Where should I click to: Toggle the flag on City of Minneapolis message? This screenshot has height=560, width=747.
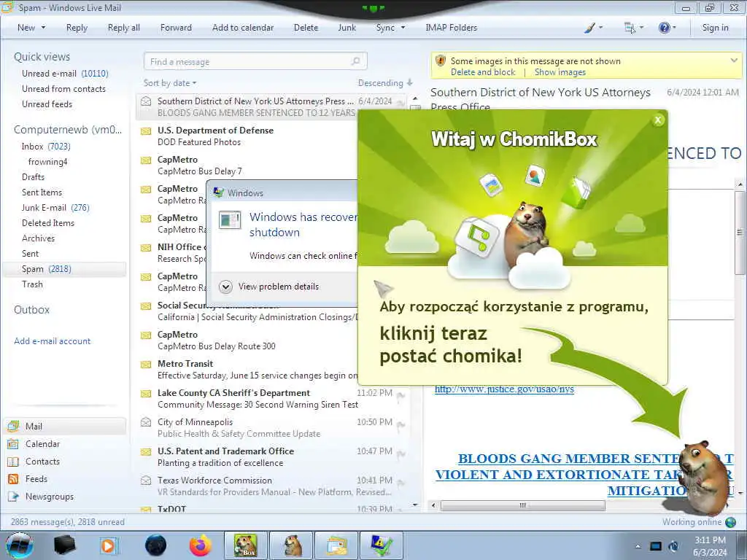click(400, 424)
